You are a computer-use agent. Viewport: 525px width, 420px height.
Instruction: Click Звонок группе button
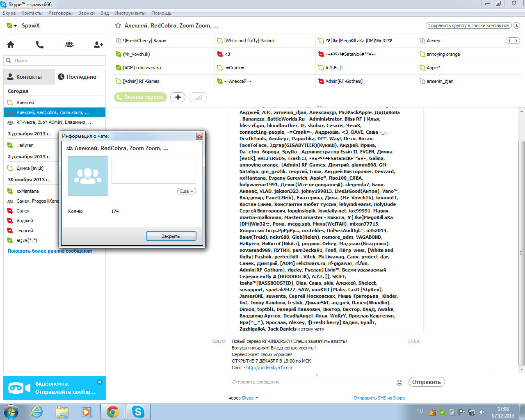[x=140, y=97]
